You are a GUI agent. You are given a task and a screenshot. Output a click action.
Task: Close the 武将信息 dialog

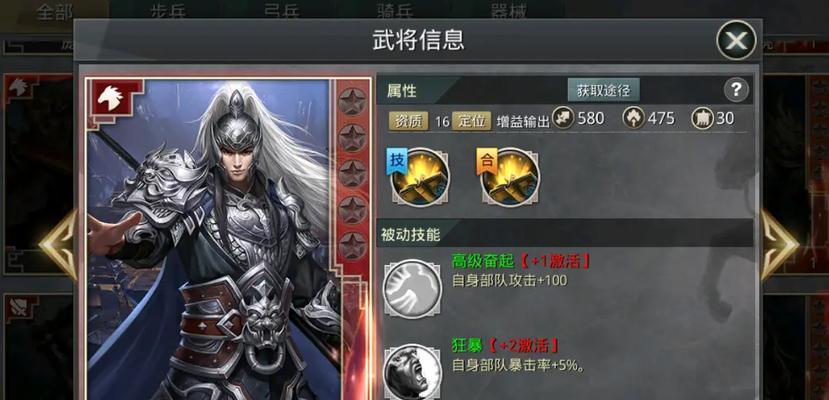click(x=736, y=40)
